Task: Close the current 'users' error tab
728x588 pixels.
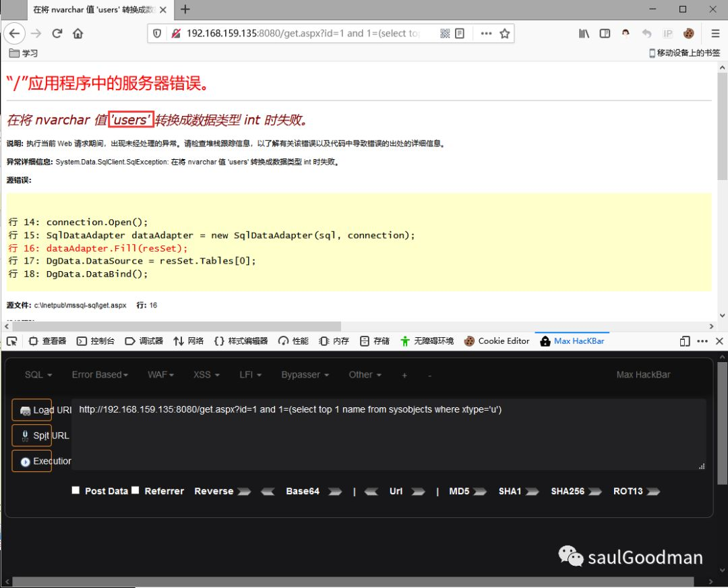Action: [163, 9]
